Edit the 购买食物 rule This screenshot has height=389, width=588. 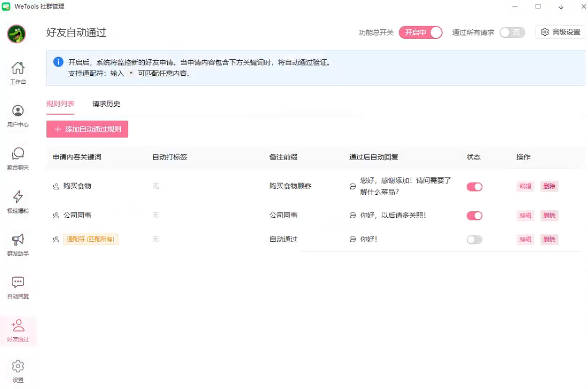526,186
